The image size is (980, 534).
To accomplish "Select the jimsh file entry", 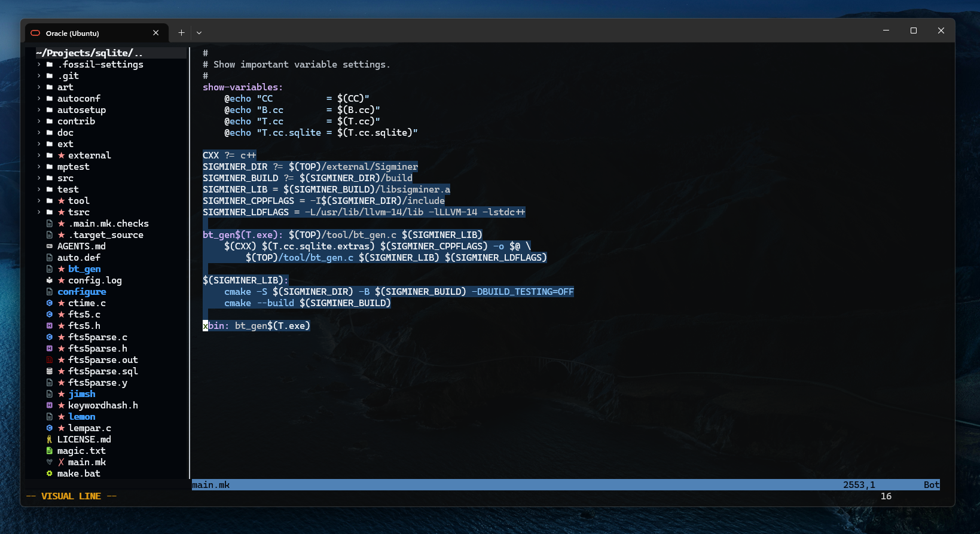I will (x=82, y=394).
